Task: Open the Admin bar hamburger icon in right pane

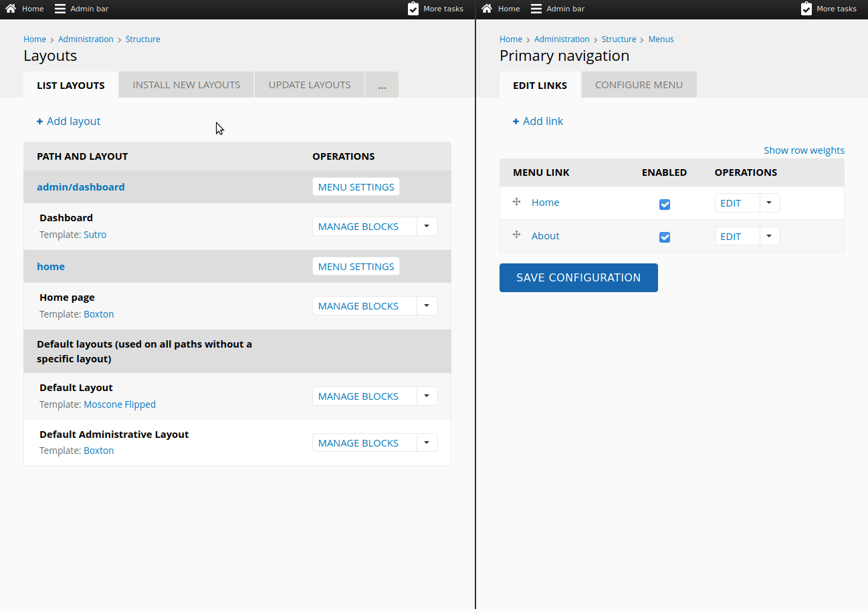Action: pyautogui.click(x=536, y=9)
